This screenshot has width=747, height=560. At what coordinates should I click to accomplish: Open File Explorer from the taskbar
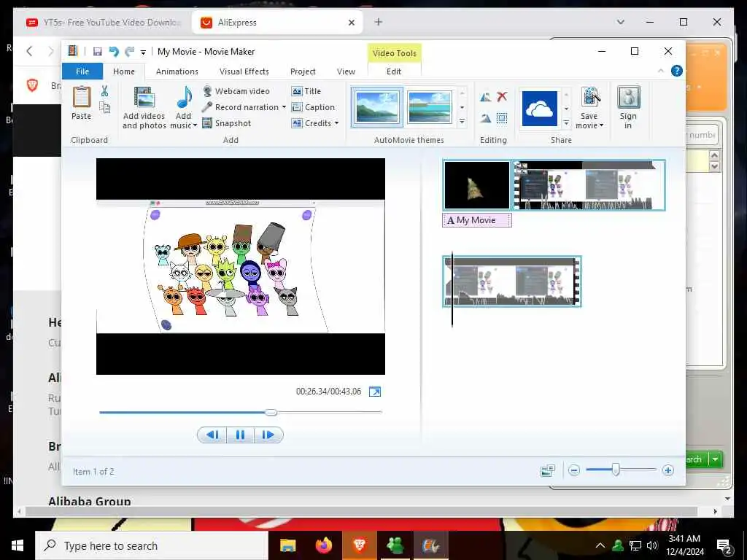pyautogui.click(x=287, y=545)
